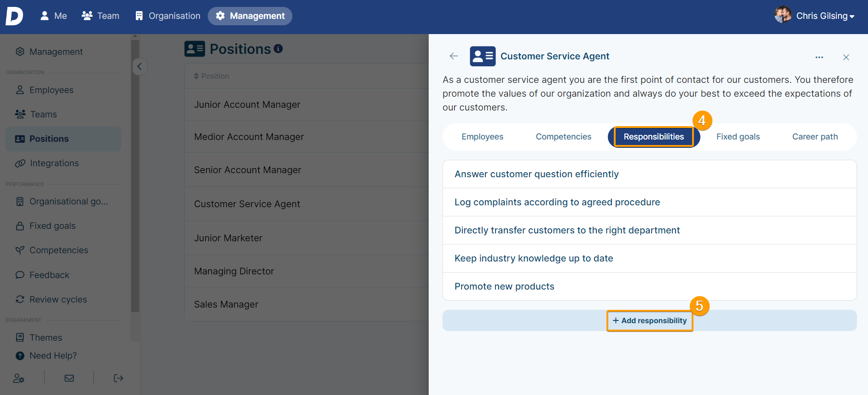
Task: Open Need Help? link
Action: pos(46,356)
